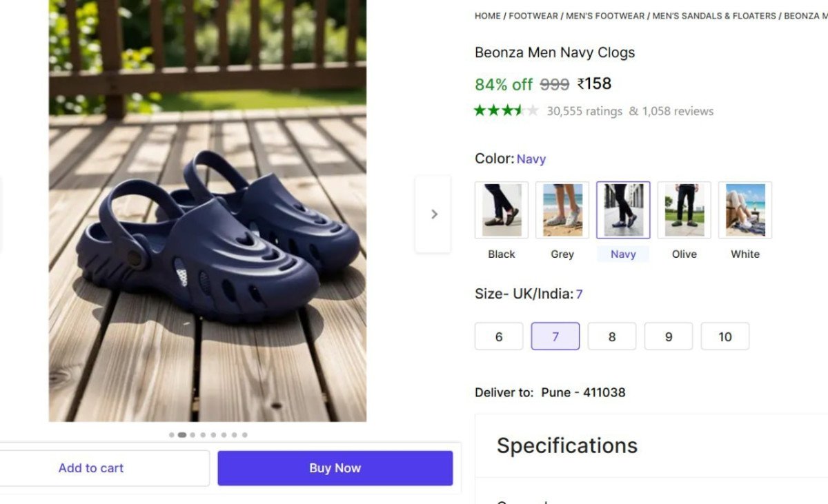Image resolution: width=828 pixels, height=504 pixels.
Task: Select size 6
Action: tap(498, 336)
